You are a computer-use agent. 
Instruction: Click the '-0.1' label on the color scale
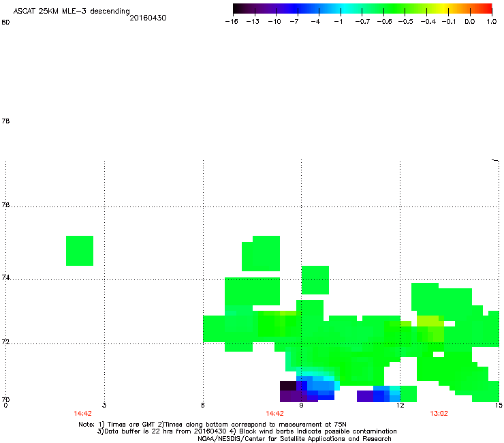(x=449, y=22)
